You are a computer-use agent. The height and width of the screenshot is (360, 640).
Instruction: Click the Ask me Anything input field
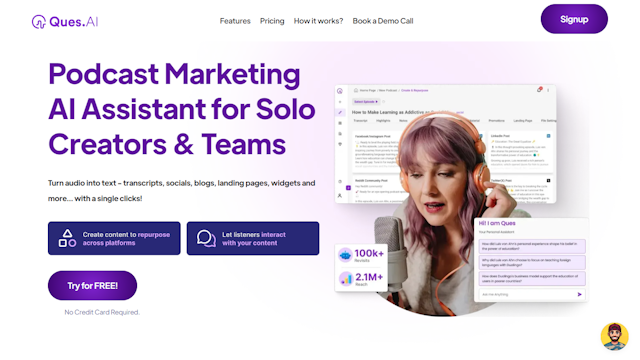(527, 294)
